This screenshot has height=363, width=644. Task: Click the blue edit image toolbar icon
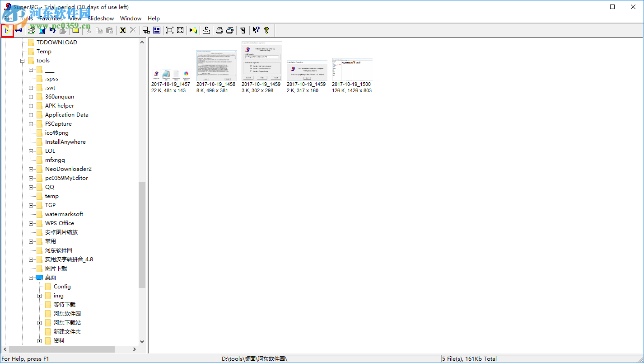pos(42,30)
